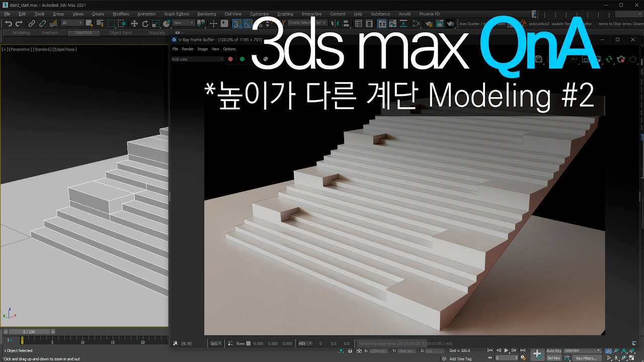Click the main toolbar Render teapot icon

[450, 23]
